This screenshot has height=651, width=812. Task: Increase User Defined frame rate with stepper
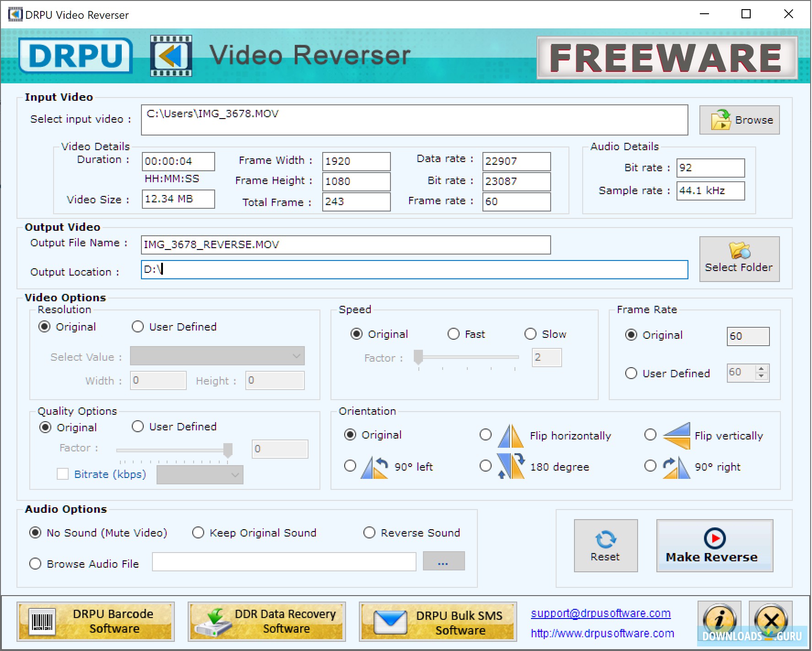pos(761,370)
